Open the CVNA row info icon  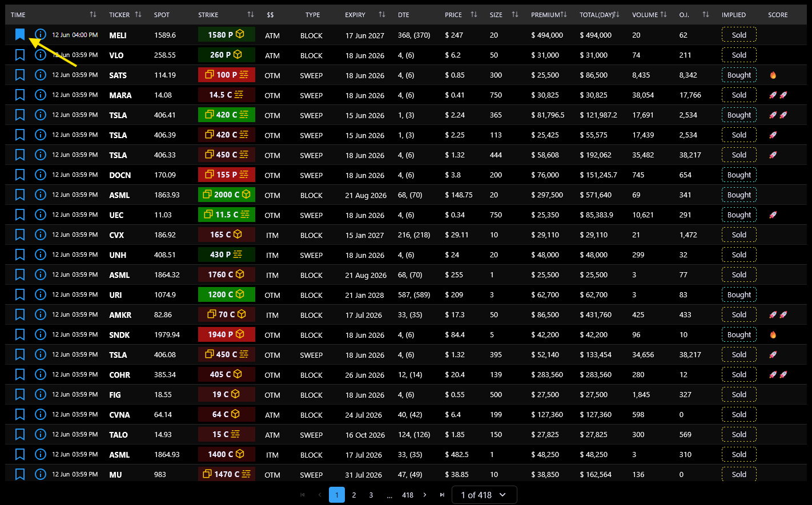tap(40, 414)
